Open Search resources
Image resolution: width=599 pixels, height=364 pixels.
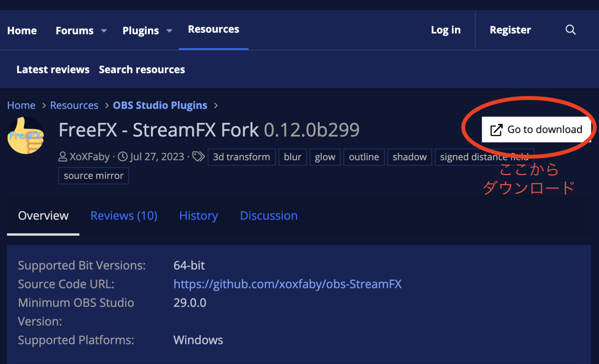142,69
